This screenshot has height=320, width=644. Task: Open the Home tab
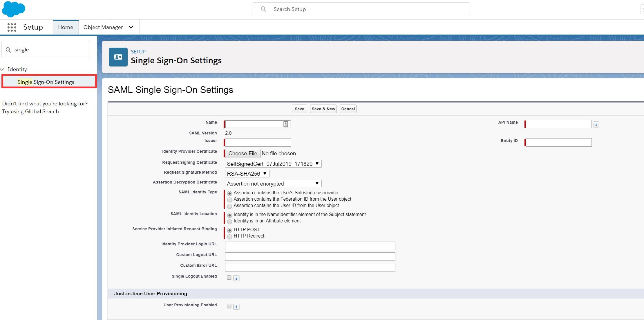(x=66, y=27)
